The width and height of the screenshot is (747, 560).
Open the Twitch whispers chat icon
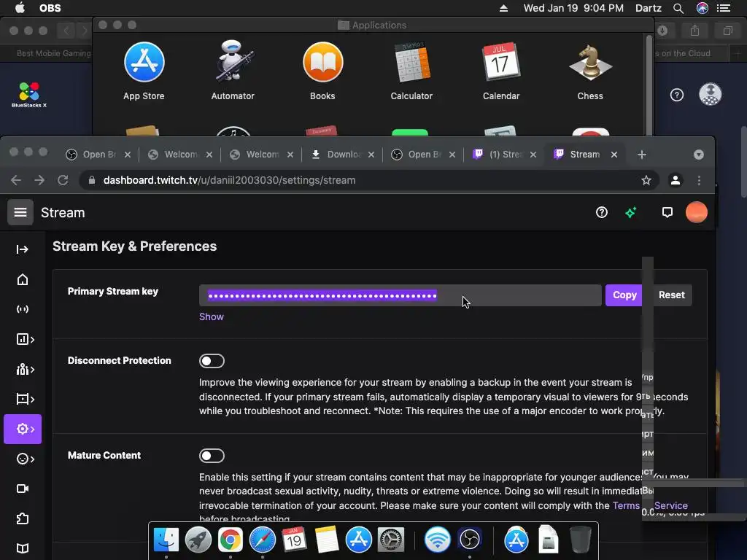point(667,212)
